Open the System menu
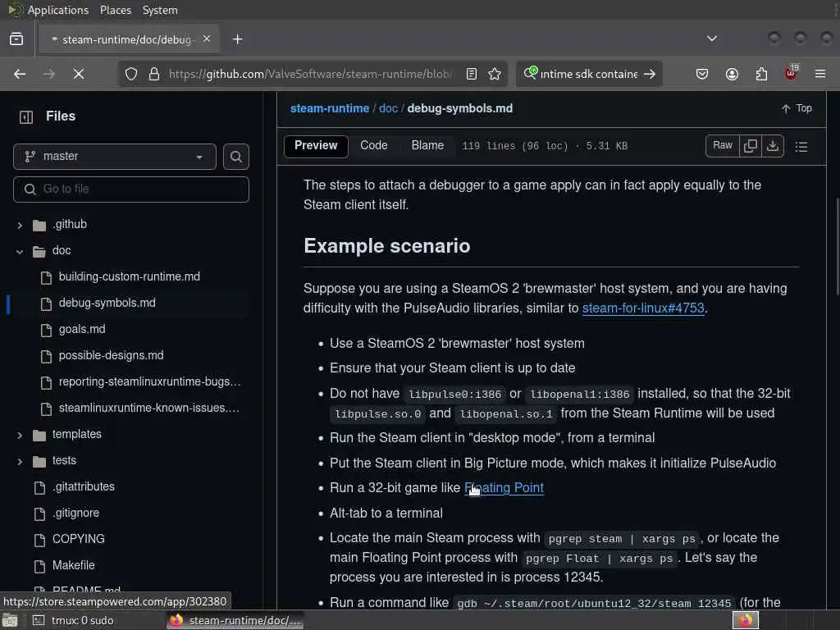Screen dimensions: 840x630 click(x=160, y=10)
